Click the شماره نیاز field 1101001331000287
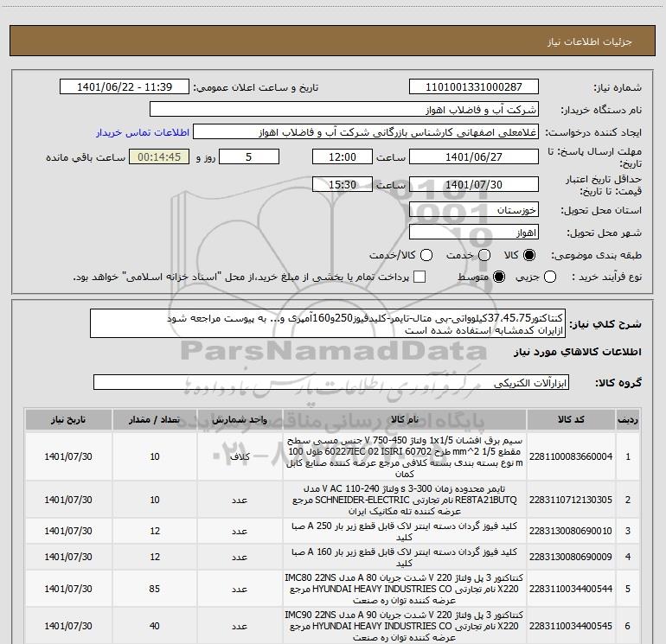The height and width of the screenshot is (644, 666). [x=474, y=87]
